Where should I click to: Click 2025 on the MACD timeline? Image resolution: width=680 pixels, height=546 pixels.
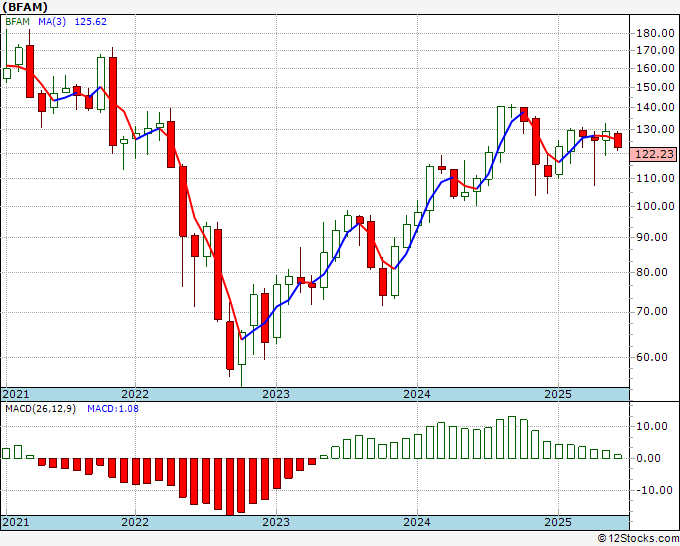(558, 522)
